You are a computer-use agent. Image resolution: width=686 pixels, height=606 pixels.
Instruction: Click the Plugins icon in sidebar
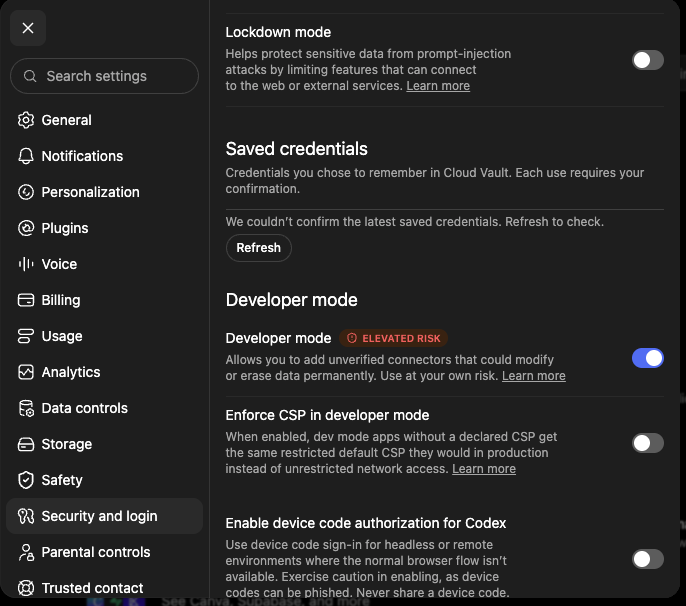click(26, 228)
